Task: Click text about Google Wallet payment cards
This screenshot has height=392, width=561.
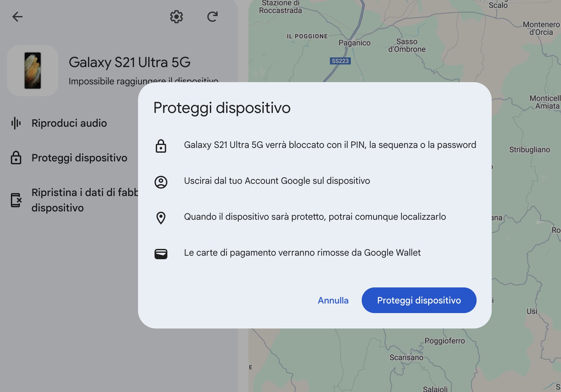Action: point(302,253)
